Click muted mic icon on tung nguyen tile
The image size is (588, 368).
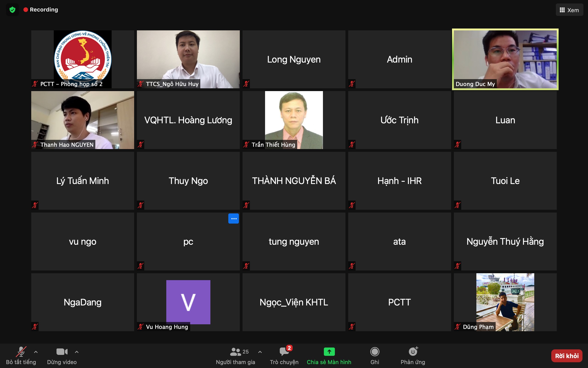pos(246,266)
